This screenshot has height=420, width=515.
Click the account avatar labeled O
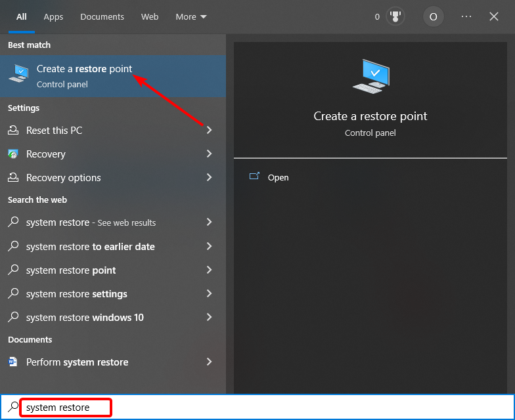[434, 16]
